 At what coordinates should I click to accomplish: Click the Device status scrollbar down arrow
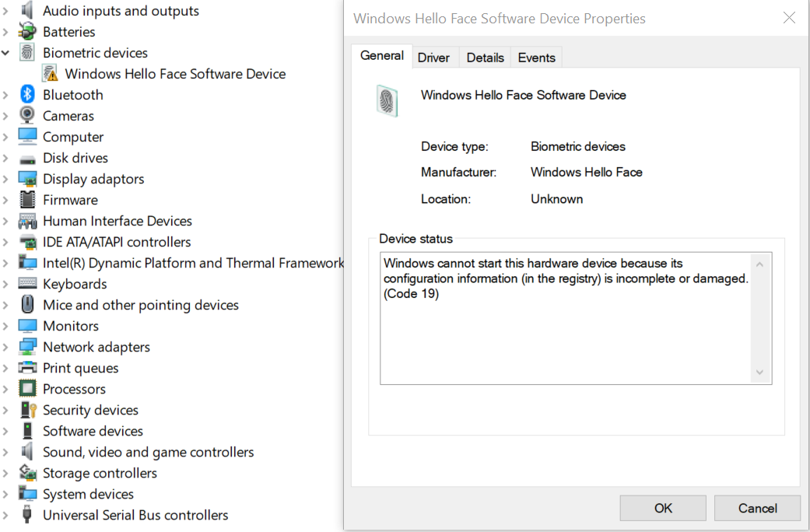[x=759, y=372]
